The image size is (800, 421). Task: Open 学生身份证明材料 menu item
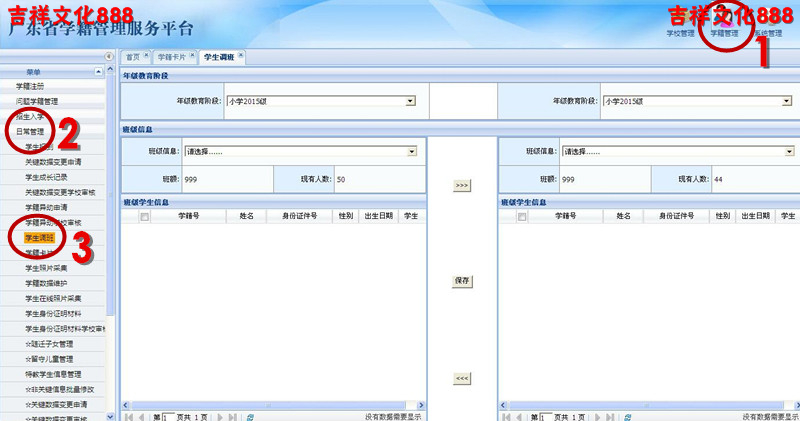point(53,313)
